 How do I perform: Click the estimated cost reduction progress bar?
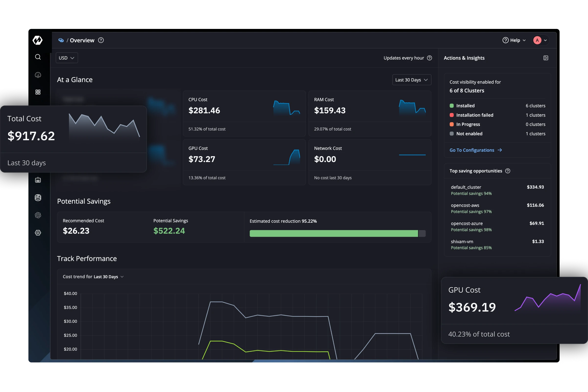(x=337, y=233)
